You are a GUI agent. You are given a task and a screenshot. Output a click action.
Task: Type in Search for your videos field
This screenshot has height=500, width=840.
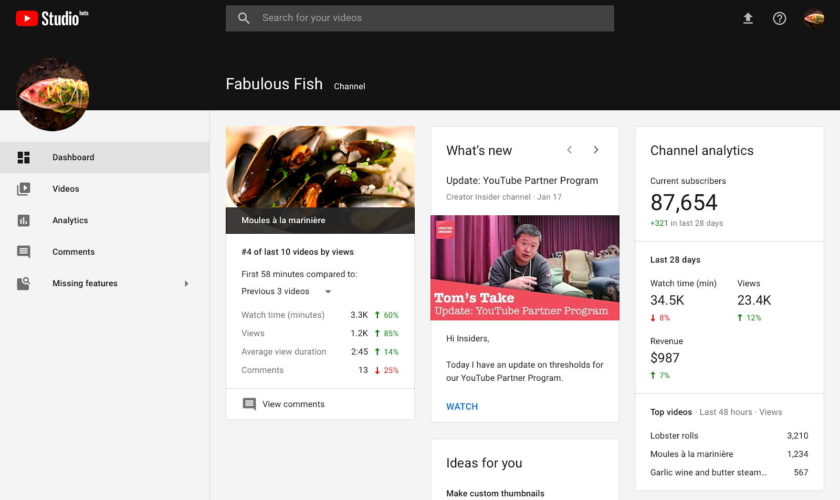tap(430, 18)
